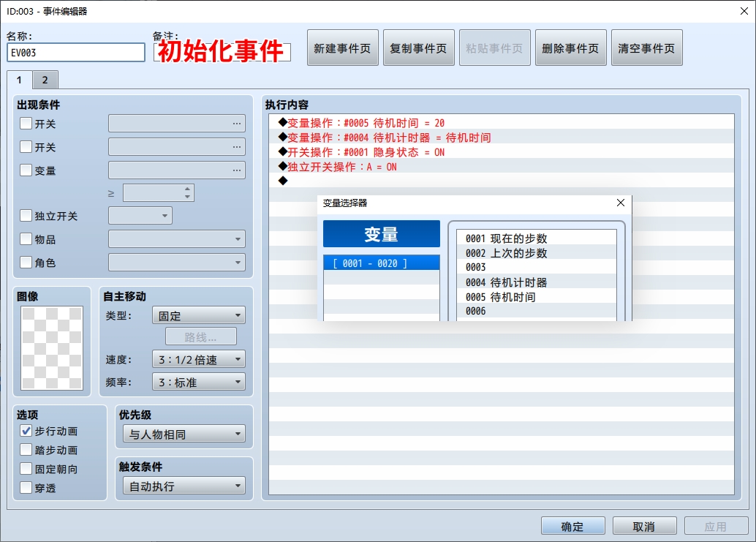Switch to event page tab 2

[45, 80]
